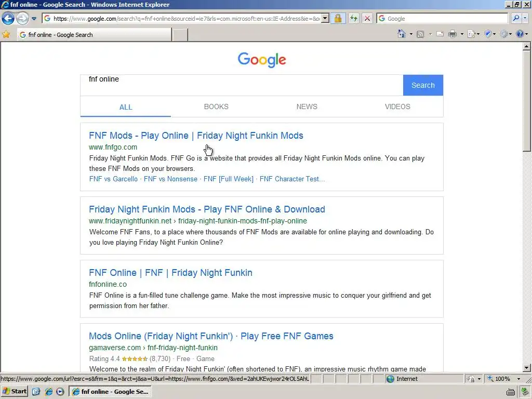
Task: Switch to the NEWS tab
Action: pyautogui.click(x=307, y=107)
